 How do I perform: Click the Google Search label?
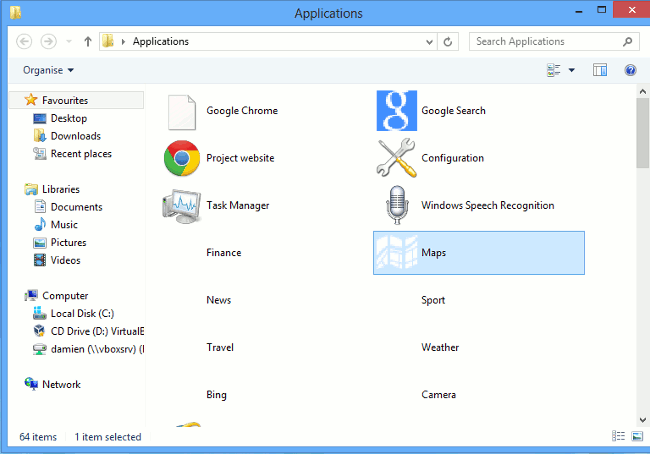click(x=453, y=111)
